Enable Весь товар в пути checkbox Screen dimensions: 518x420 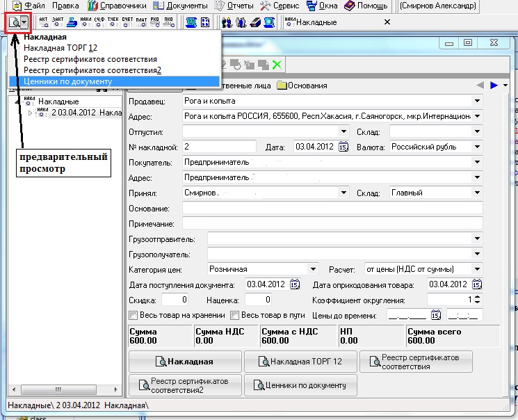[234, 315]
